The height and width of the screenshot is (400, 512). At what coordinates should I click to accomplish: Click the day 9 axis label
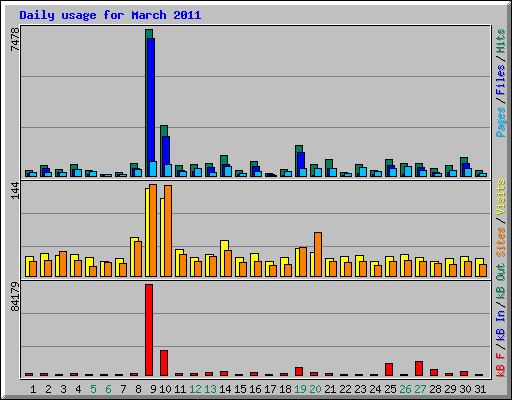(x=153, y=389)
